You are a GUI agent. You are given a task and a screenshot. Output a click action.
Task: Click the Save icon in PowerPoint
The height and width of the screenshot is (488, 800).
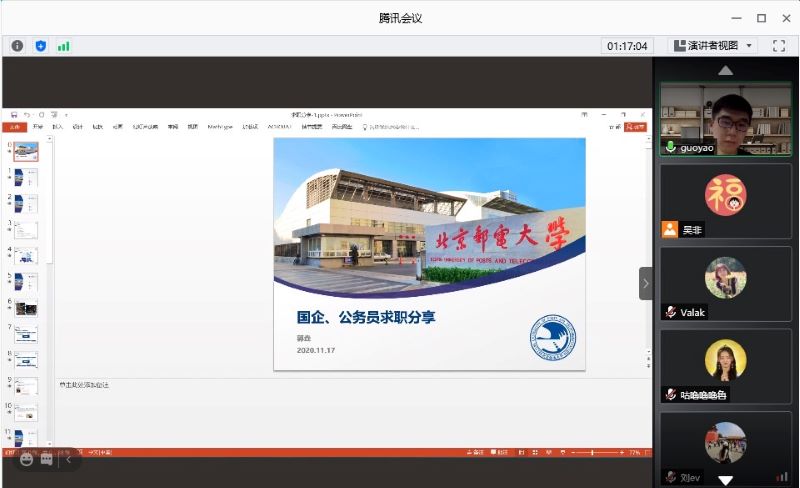click(x=14, y=115)
